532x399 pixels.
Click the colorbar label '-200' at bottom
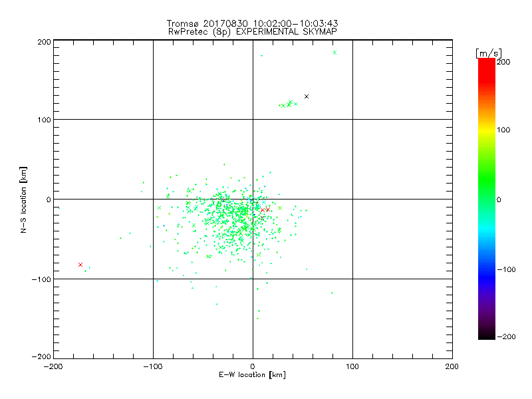506,336
